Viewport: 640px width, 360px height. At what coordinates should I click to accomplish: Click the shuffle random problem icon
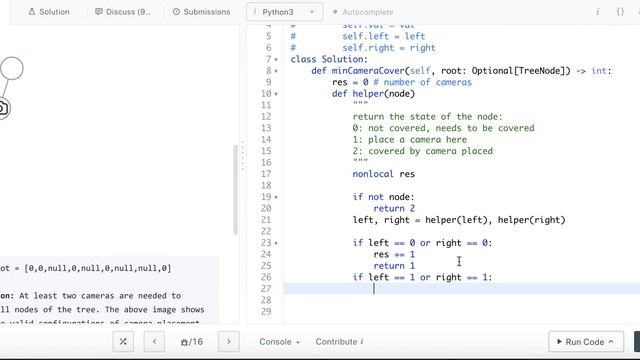pyautogui.click(x=123, y=342)
